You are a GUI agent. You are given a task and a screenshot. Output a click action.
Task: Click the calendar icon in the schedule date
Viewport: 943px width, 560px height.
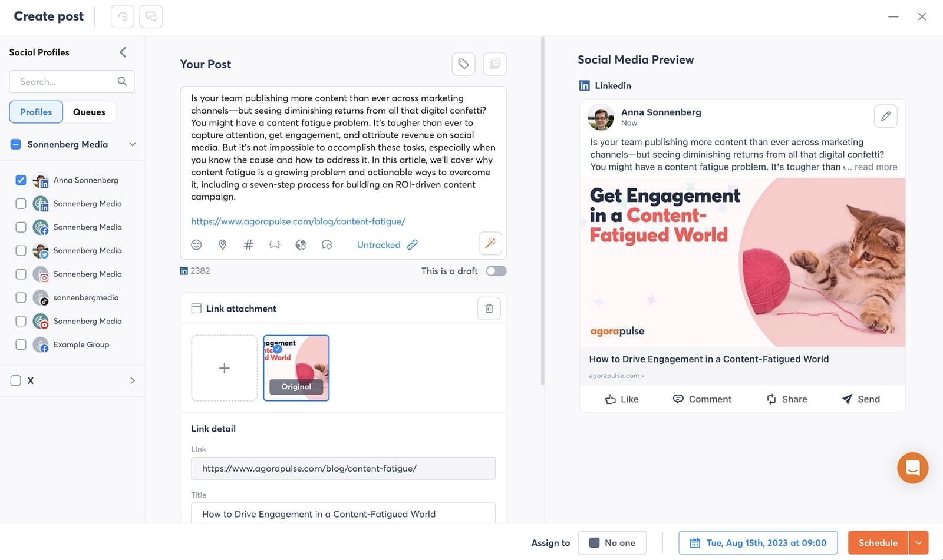coord(695,543)
